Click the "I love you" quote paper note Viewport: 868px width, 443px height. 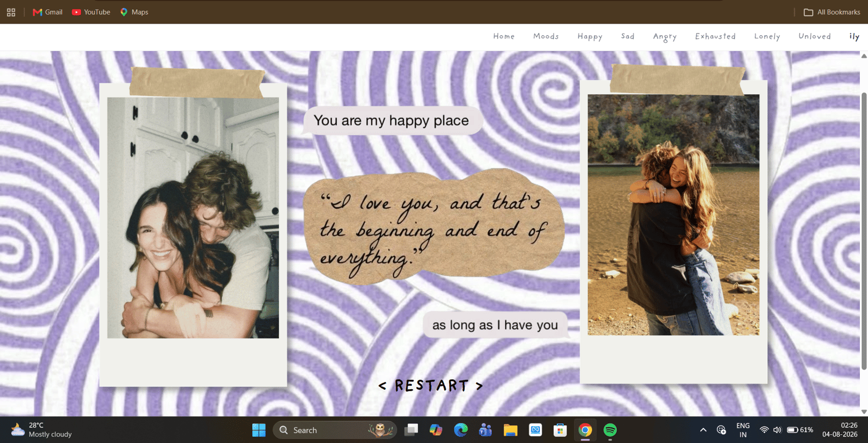click(x=434, y=227)
